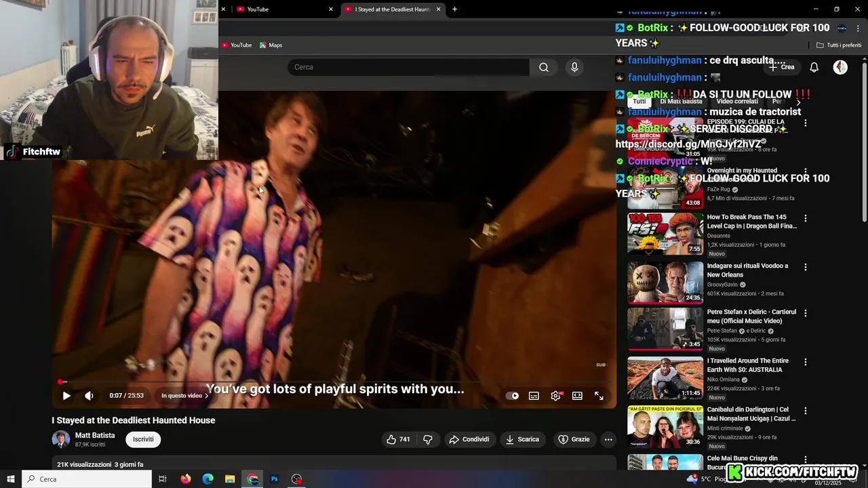Open the 'How To Break Pass The 145' thumbnail
The image size is (868, 488).
point(665,234)
